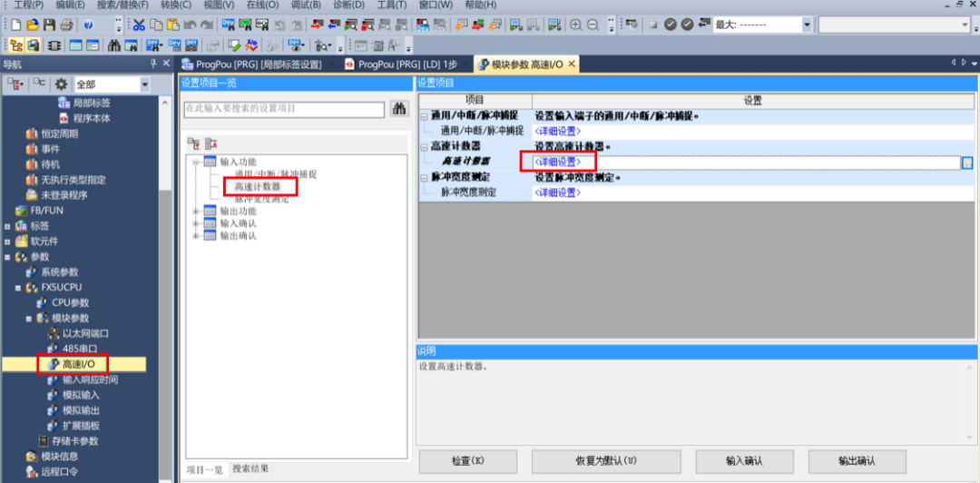Viewport: 980px width, 483px height.
Task: Open the 最大 dropdown in the toolbar
Action: coord(807,25)
